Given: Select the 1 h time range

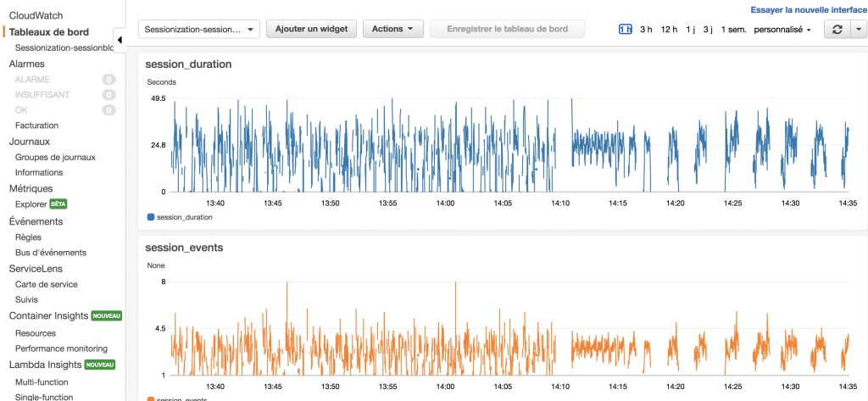Looking at the screenshot, I should point(625,30).
